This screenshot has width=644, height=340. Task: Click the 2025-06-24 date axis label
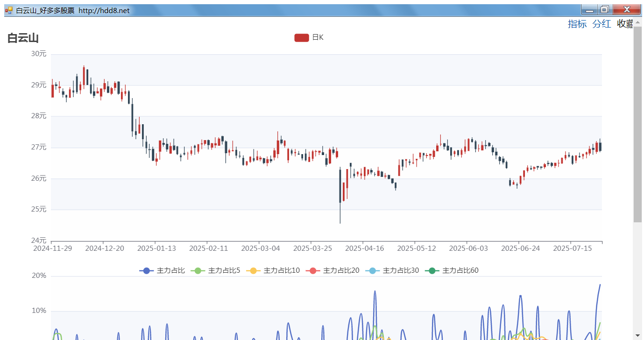pos(520,248)
